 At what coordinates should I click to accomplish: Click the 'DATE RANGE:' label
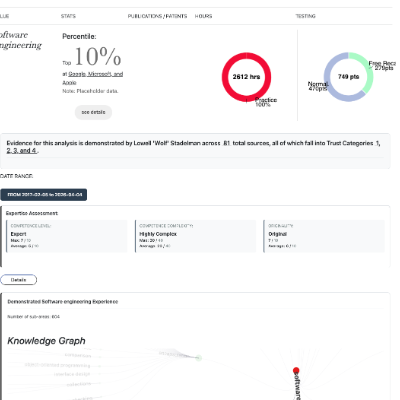[16, 176]
